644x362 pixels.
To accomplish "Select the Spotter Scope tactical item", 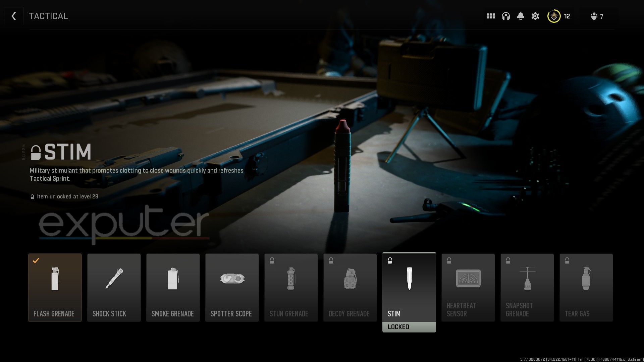I will click(x=232, y=287).
